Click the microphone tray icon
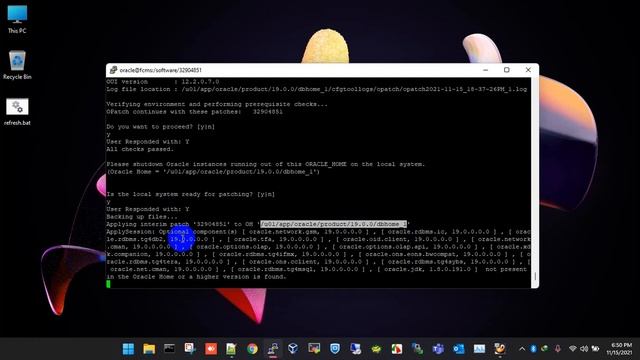 tap(558, 349)
